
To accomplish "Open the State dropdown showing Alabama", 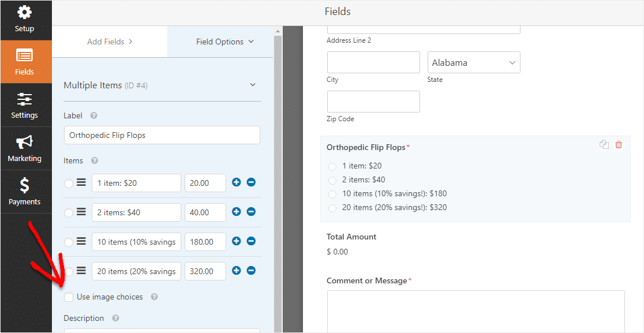I will [474, 62].
